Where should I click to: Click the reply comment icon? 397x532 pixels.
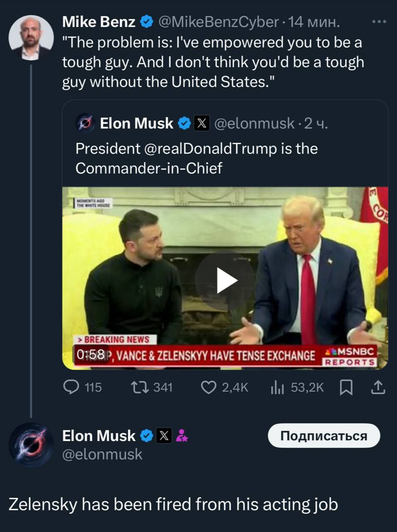pyautogui.click(x=71, y=387)
